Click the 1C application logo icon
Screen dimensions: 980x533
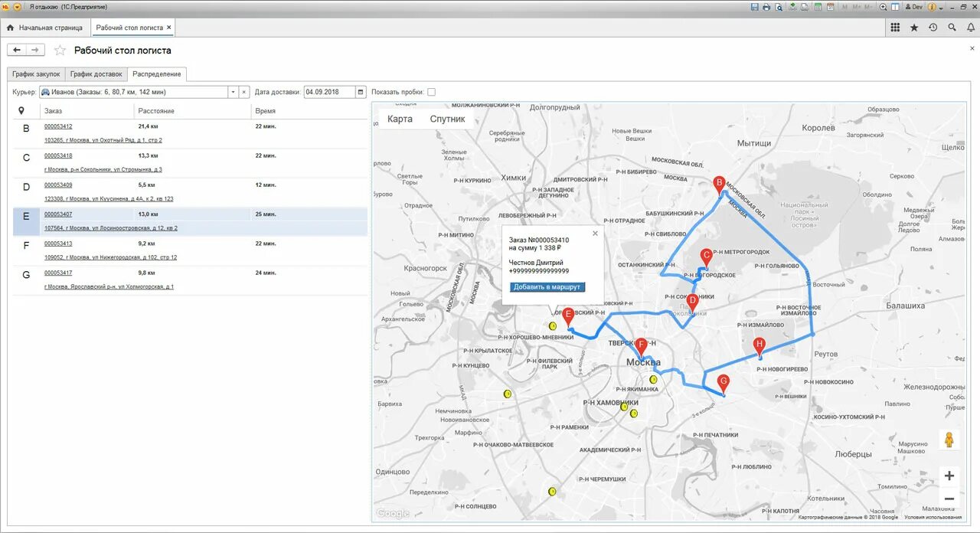6,7
